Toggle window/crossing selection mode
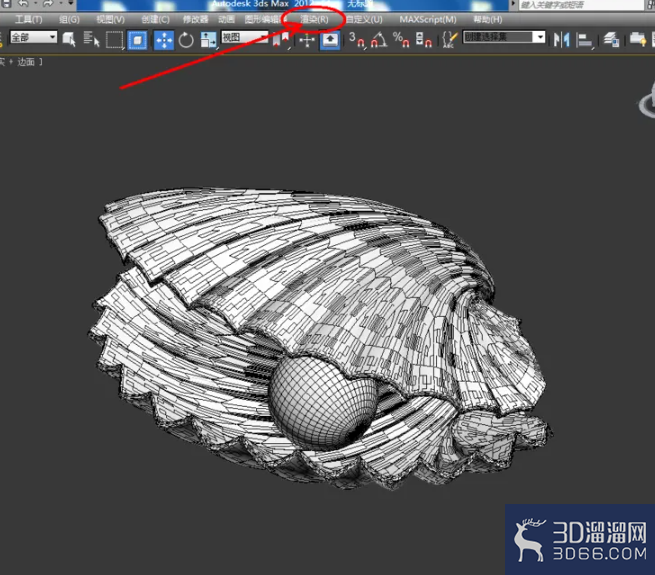 pos(137,40)
